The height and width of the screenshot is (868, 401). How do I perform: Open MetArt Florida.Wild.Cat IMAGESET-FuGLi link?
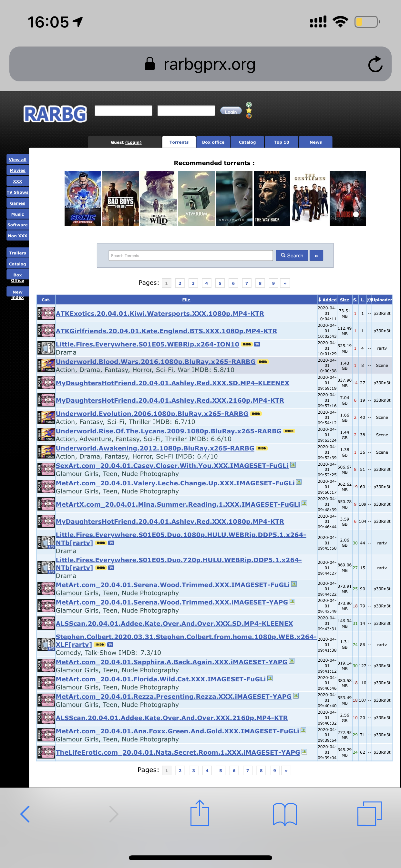click(x=161, y=679)
